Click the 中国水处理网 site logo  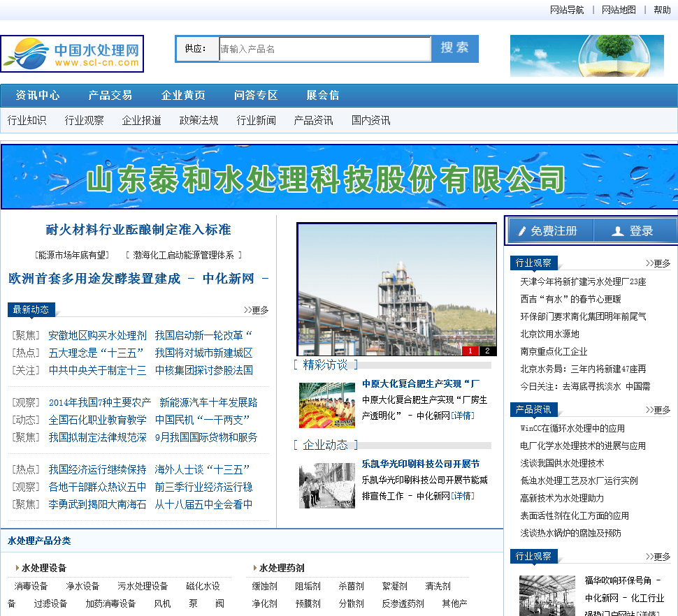point(72,54)
